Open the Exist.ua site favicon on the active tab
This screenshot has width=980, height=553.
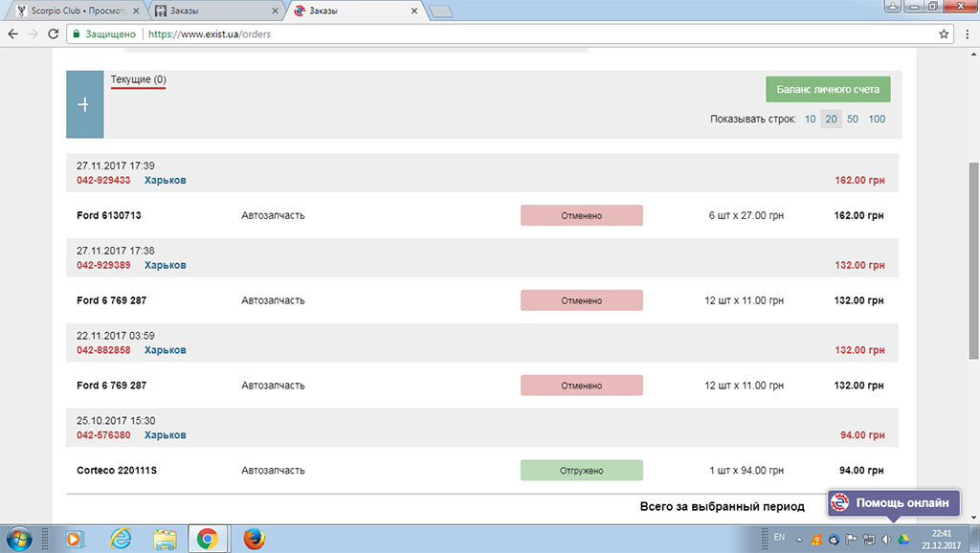[x=300, y=12]
